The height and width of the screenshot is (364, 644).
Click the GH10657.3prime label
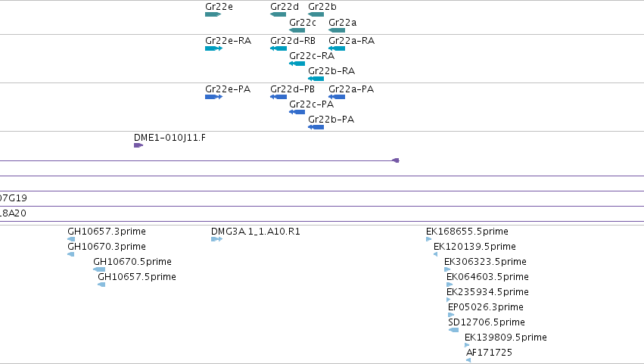pyautogui.click(x=107, y=232)
